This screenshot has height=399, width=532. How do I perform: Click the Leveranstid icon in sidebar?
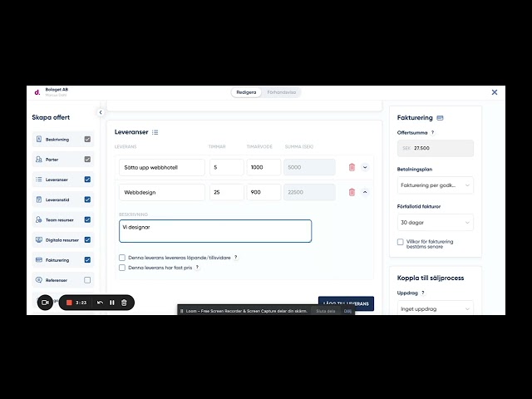pyautogui.click(x=39, y=199)
